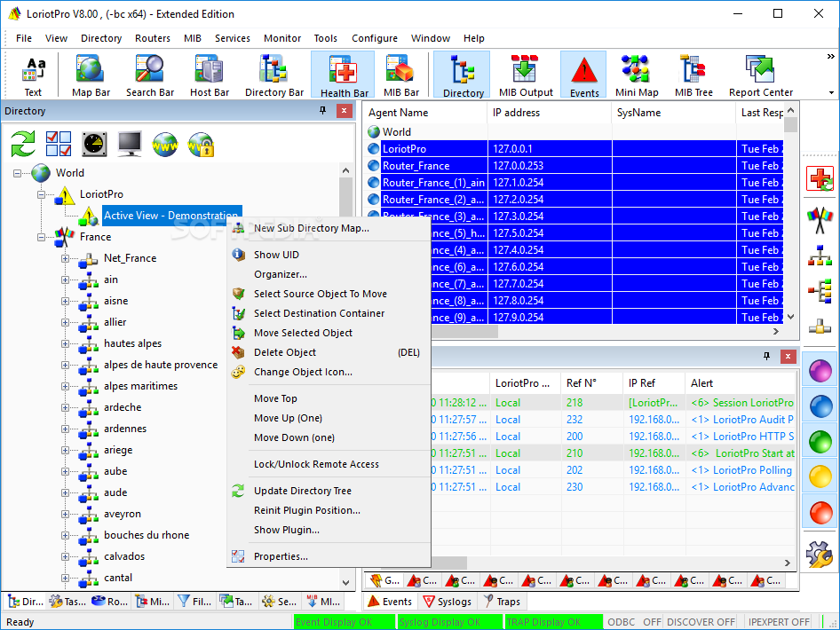Expand the calvados tree node
Viewport: 840px width, 630px height.
click(66, 556)
